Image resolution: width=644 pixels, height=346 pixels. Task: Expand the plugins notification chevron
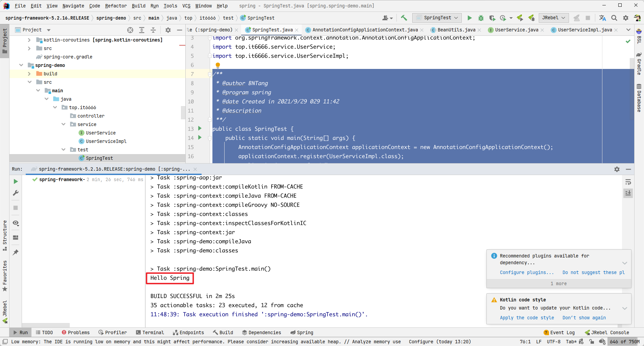[x=625, y=263]
